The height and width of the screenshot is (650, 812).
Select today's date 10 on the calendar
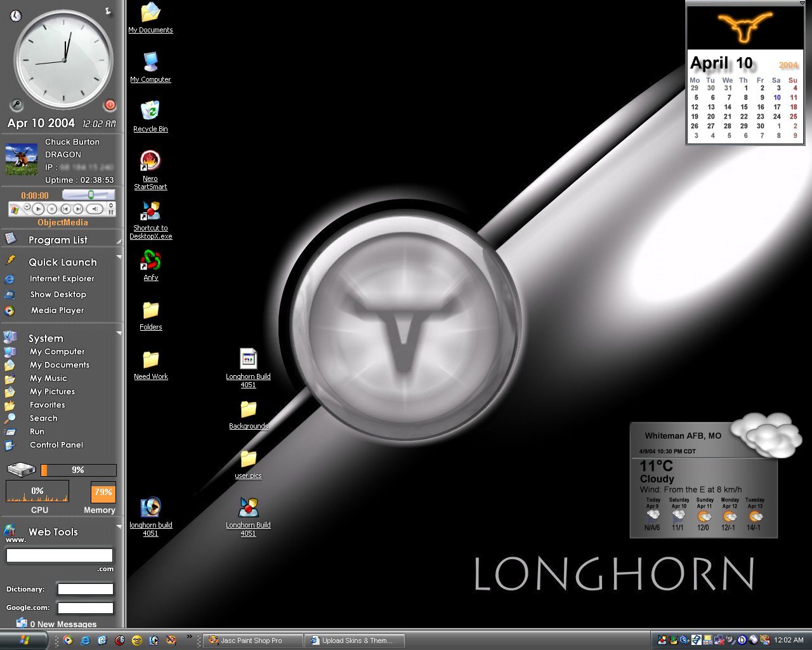pos(777,98)
